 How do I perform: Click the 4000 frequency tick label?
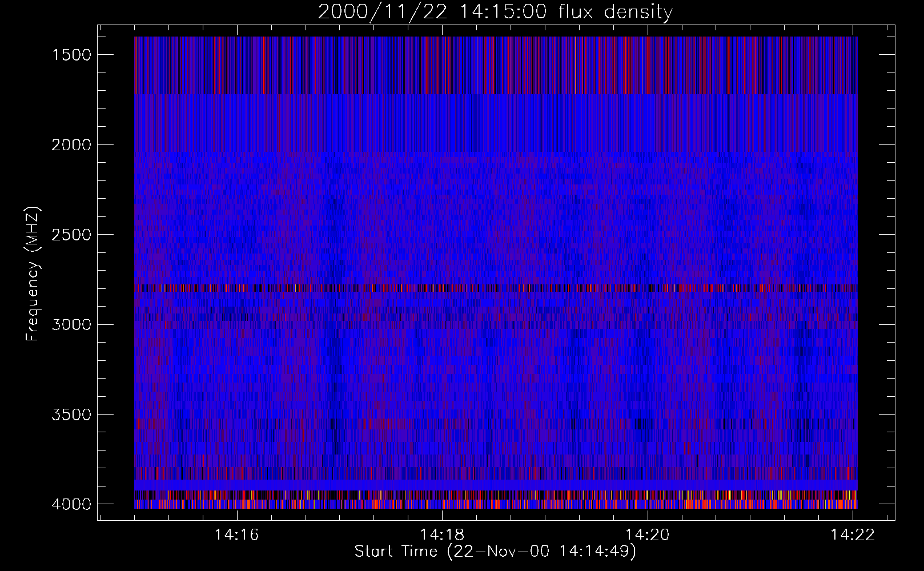pos(71,504)
